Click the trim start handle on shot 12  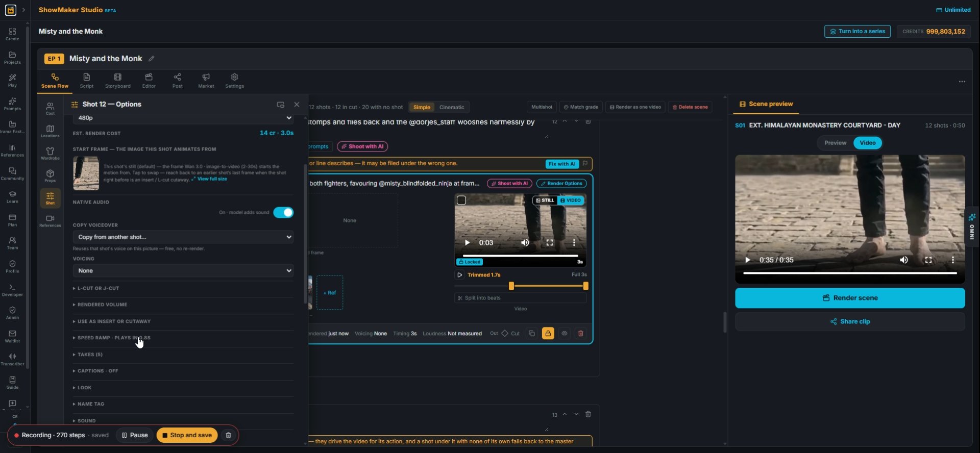(x=511, y=286)
